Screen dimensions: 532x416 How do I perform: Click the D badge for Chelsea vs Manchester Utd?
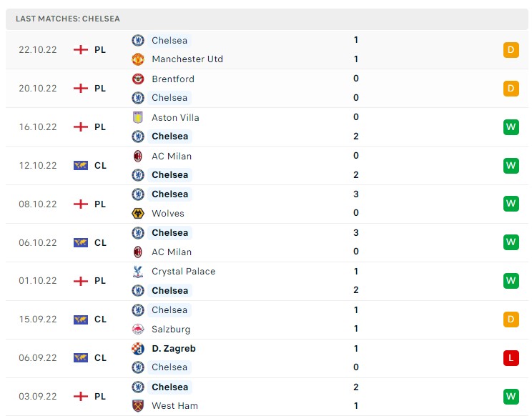point(511,50)
